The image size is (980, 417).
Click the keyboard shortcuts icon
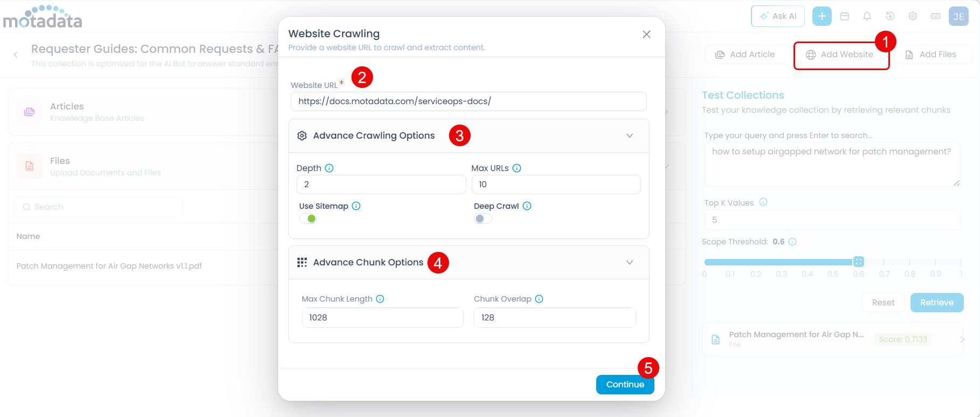coord(936,16)
